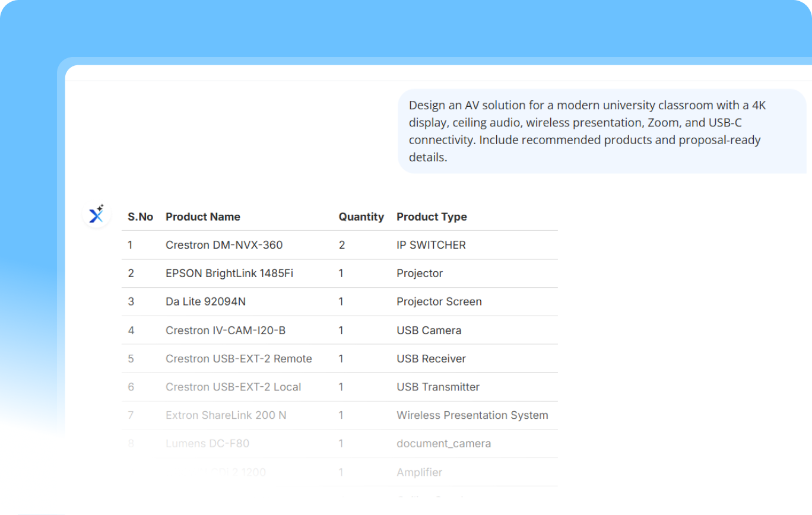Image resolution: width=812 pixels, height=515 pixels.
Task: Click the Amplifier product type cell
Action: tap(420, 472)
